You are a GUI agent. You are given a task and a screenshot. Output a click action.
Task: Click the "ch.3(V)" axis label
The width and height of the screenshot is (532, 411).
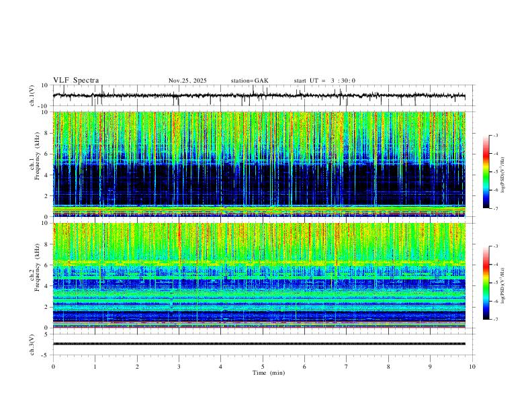32,345
